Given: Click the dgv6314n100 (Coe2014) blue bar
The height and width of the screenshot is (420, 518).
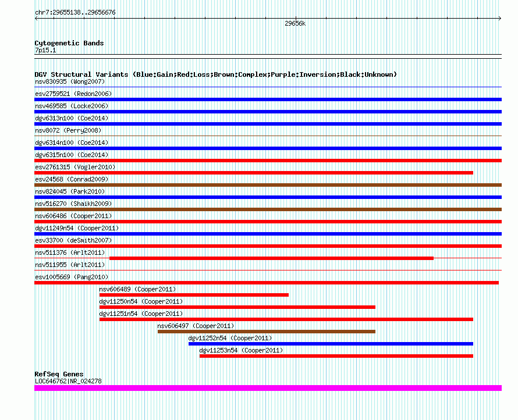Looking at the screenshot, I should coord(268,148).
